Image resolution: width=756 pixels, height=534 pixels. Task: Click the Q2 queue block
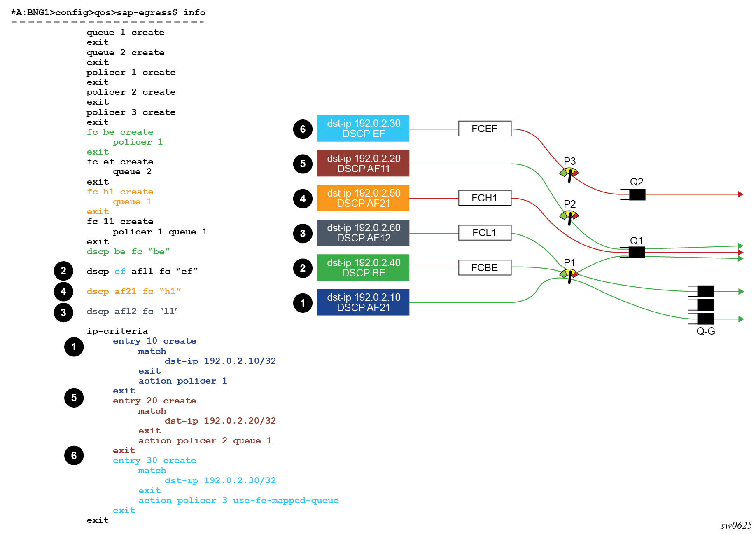click(x=637, y=194)
